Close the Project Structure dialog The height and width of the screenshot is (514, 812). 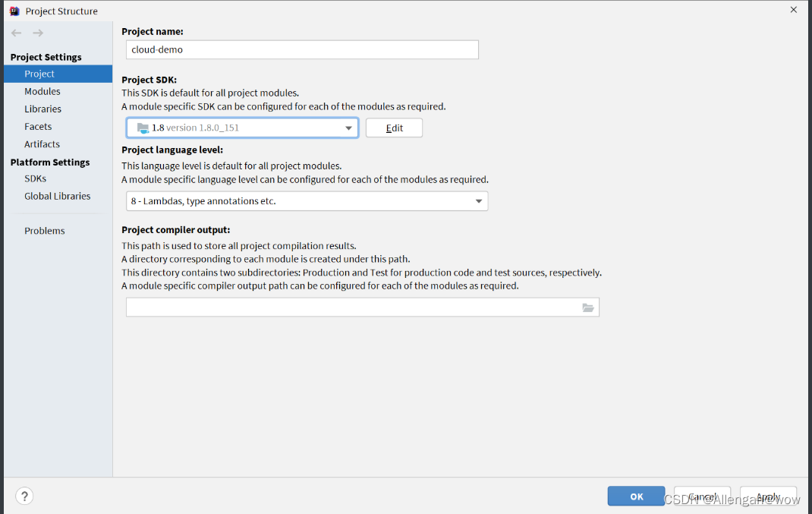click(x=793, y=10)
